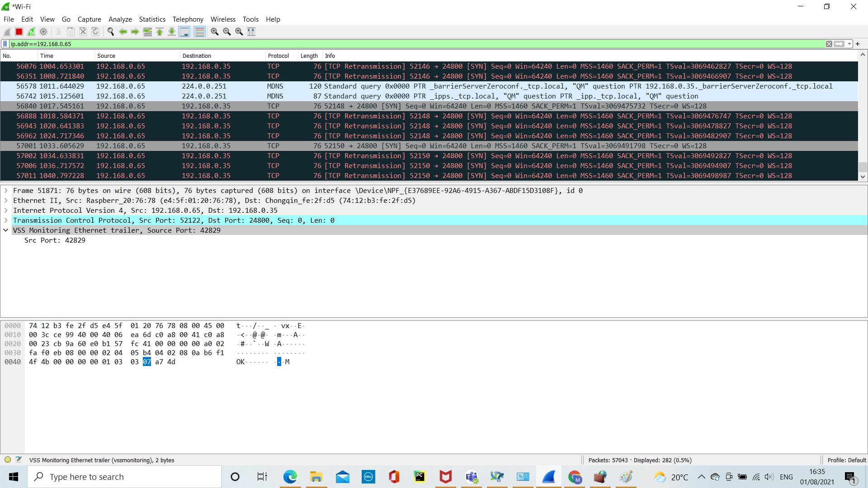The image size is (868, 488).
Task: Open the Statistics menu
Action: [x=152, y=19]
